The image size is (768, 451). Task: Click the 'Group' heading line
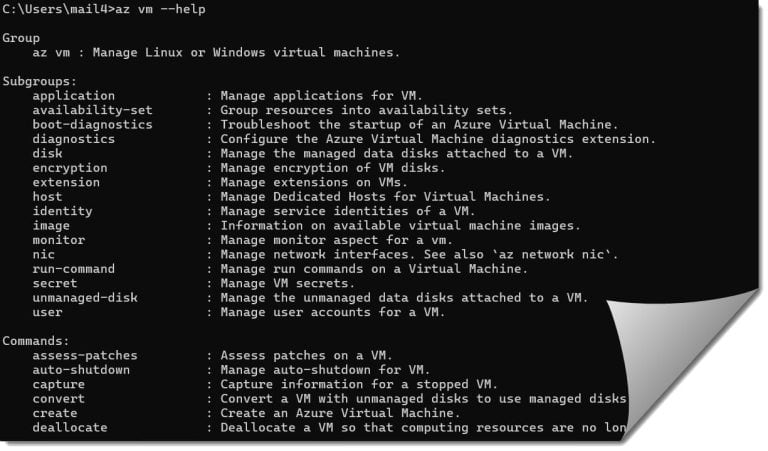(x=21, y=37)
